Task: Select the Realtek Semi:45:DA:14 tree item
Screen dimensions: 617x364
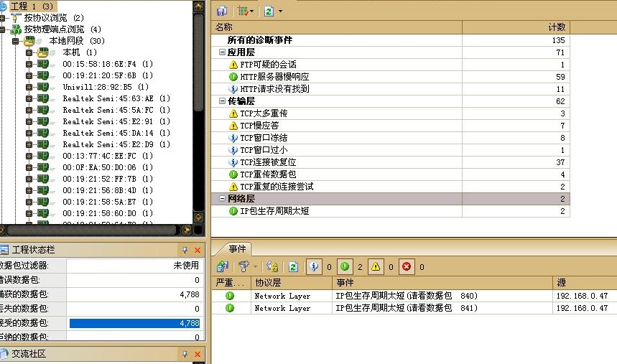Action: 116,133
